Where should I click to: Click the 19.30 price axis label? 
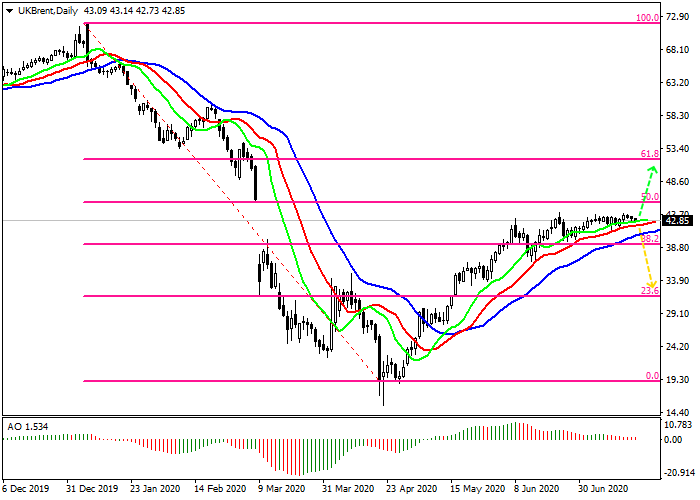677,380
